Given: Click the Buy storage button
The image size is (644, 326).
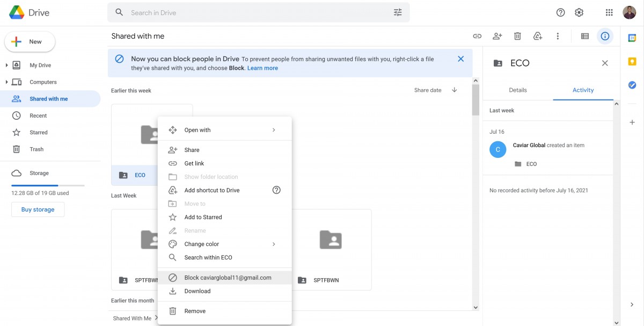Looking at the screenshot, I should (38, 209).
